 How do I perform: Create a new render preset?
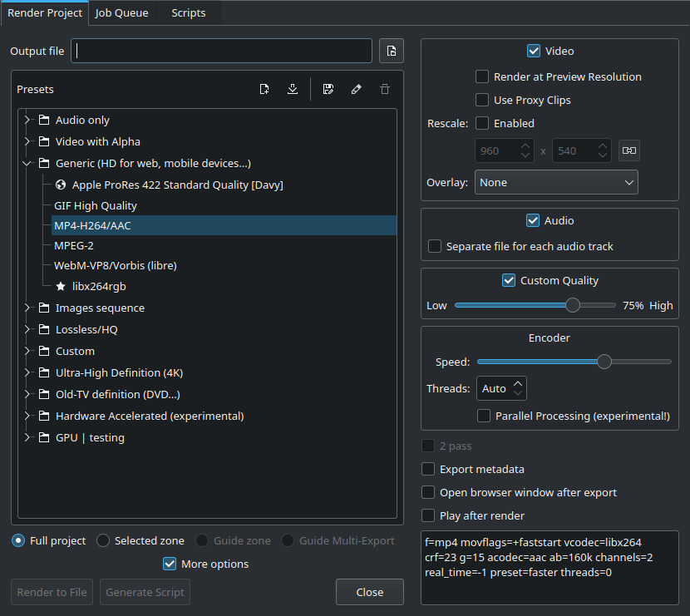(264, 90)
